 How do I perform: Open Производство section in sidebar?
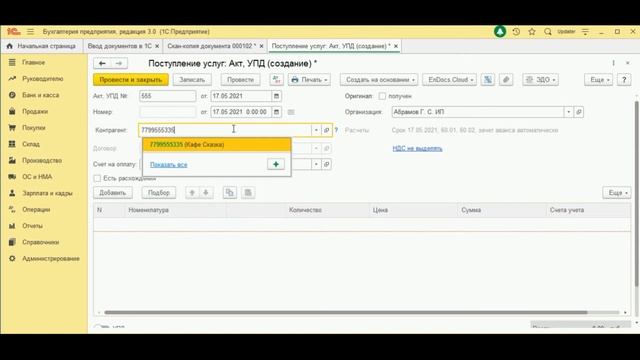pos(42,160)
